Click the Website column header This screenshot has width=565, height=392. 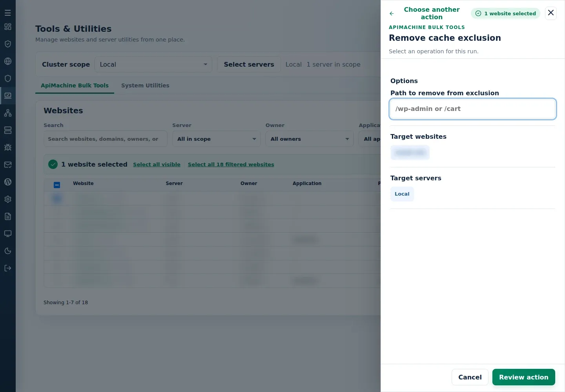click(x=83, y=183)
